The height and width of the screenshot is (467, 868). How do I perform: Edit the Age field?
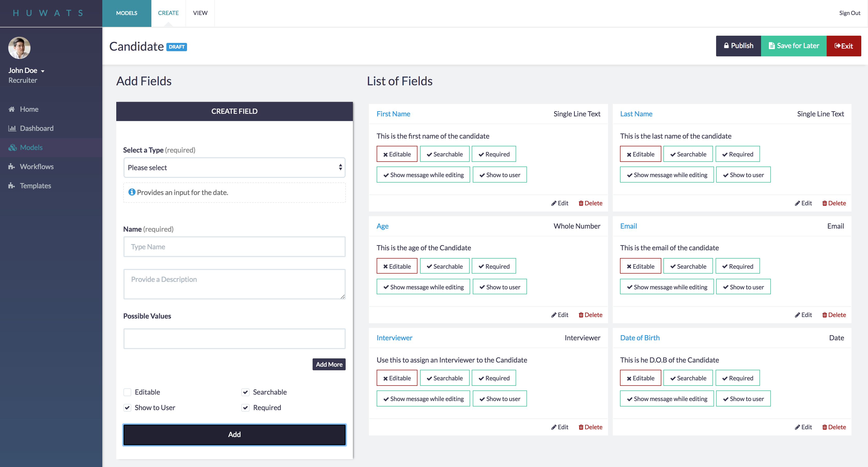[560, 315]
